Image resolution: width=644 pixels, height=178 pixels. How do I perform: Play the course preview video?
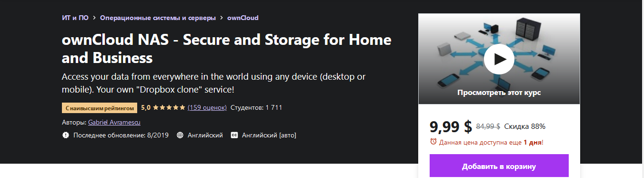499,59
